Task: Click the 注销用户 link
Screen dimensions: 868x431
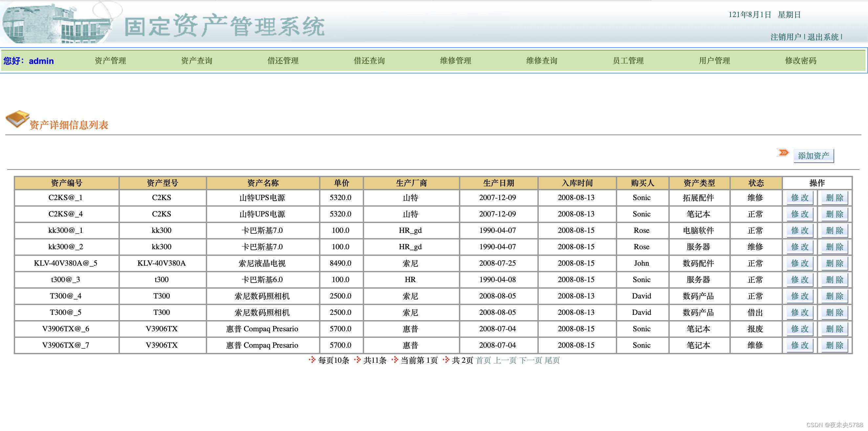Action: pyautogui.click(x=786, y=37)
